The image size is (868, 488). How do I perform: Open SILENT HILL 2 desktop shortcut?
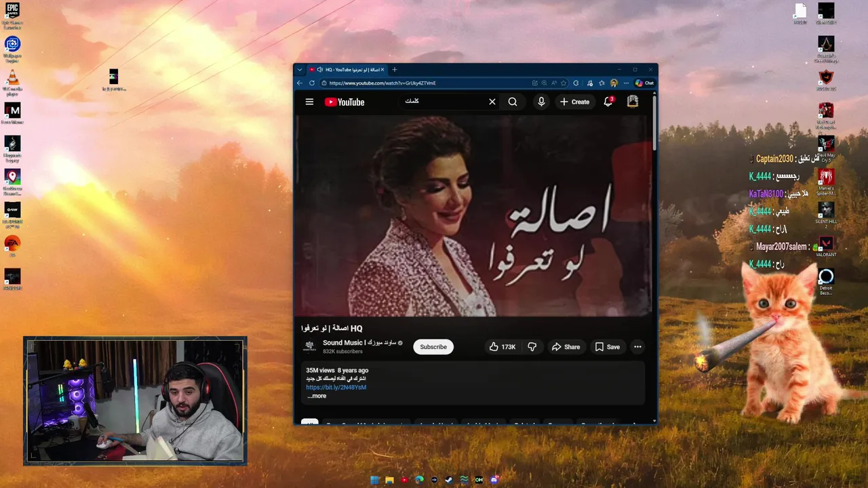click(825, 213)
